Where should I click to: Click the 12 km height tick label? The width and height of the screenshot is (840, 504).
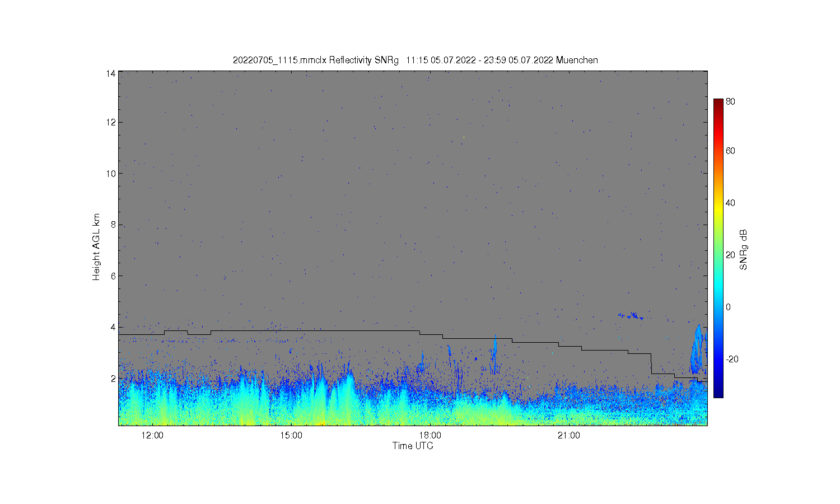pyautogui.click(x=110, y=122)
